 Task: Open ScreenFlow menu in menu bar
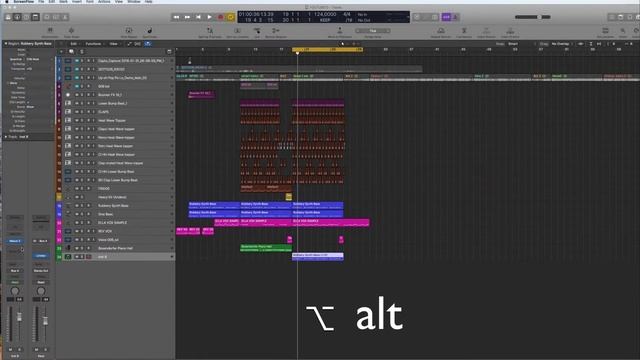[24, 2]
